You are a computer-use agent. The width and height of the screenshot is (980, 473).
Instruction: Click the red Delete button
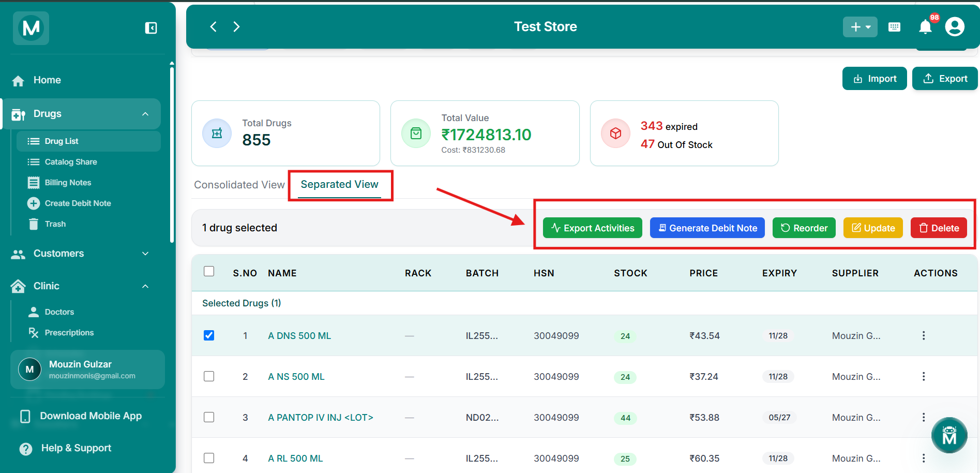(939, 228)
